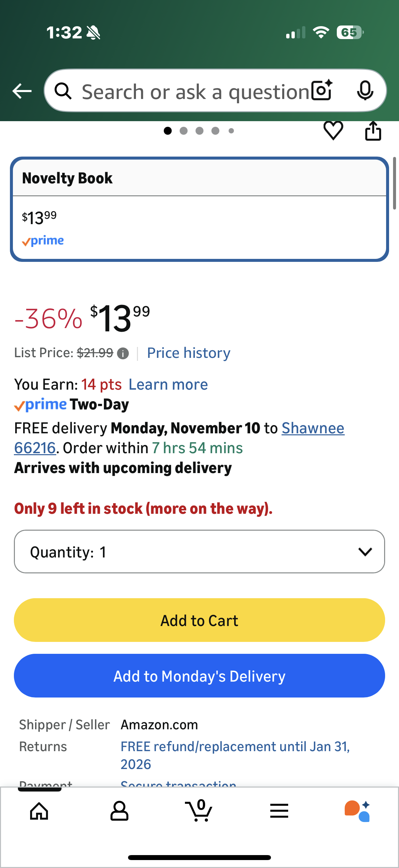Open the shopping cart
The width and height of the screenshot is (399, 868).
(199, 810)
